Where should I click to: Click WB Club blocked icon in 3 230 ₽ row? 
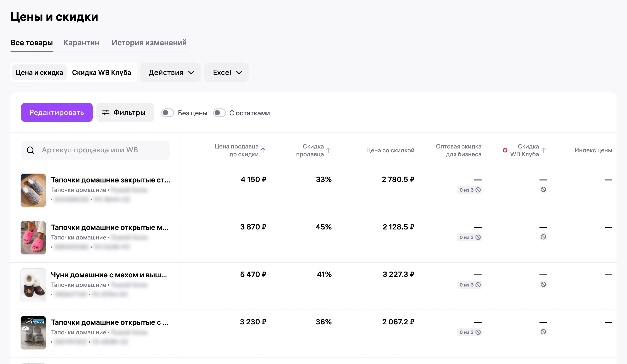543,332
